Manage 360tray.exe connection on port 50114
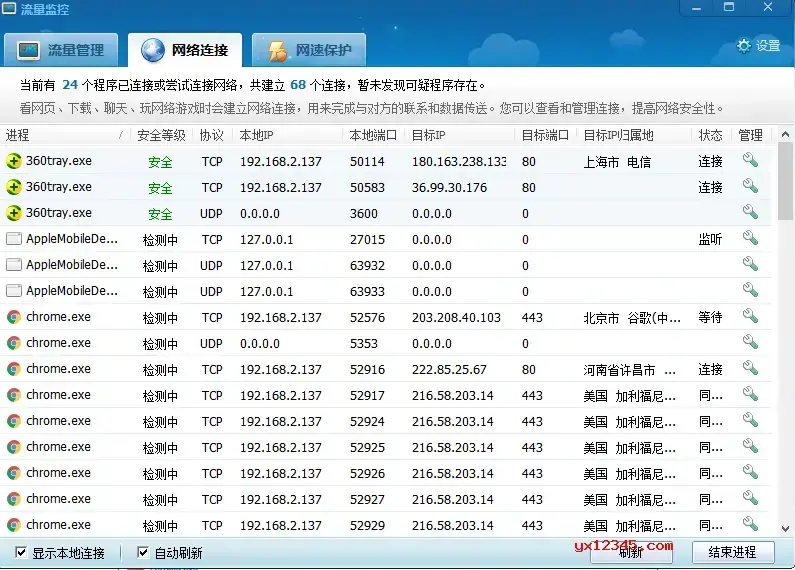Image resolution: width=795 pixels, height=570 pixels. (750, 160)
